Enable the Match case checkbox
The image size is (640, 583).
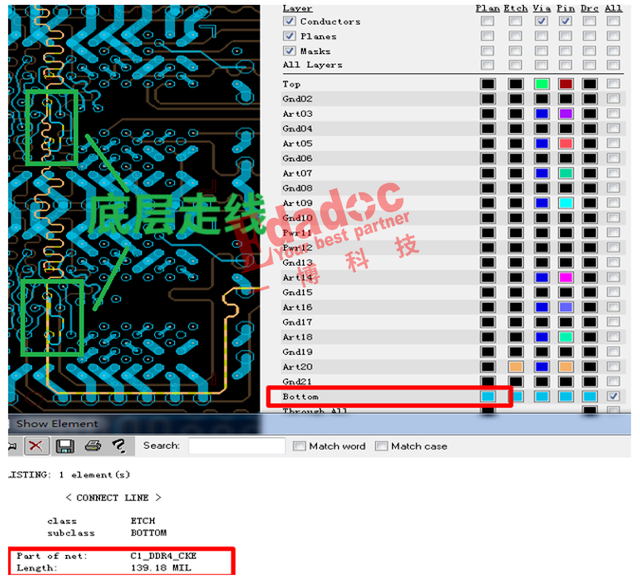click(x=381, y=446)
